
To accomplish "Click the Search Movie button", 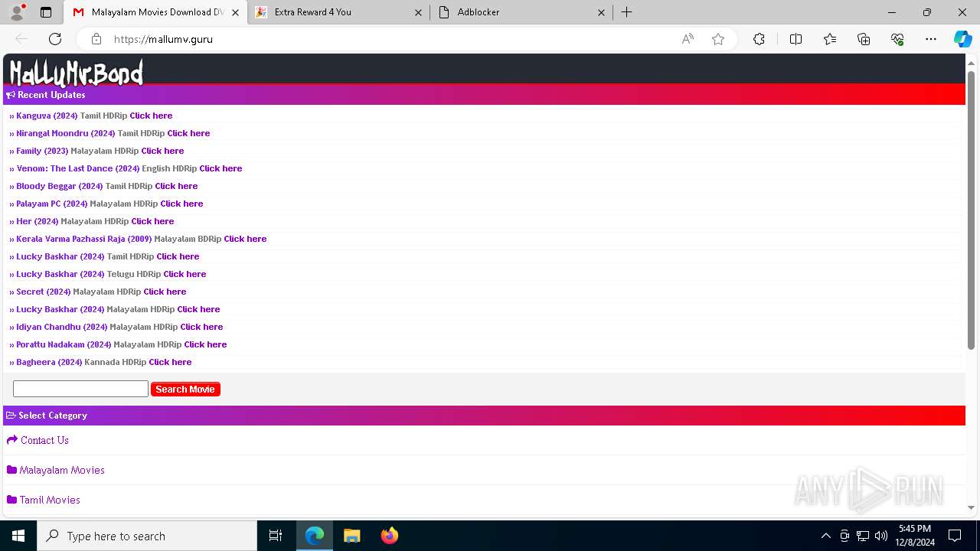I will click(x=185, y=390).
